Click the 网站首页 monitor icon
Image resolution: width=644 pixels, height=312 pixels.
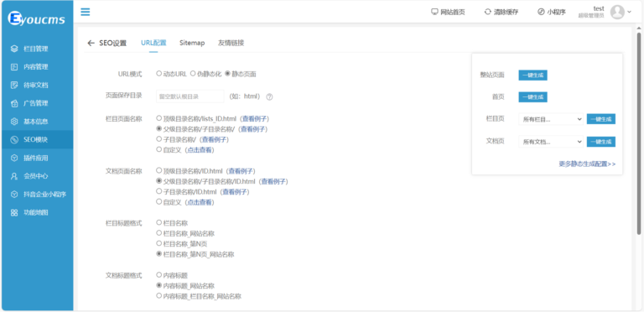434,12
